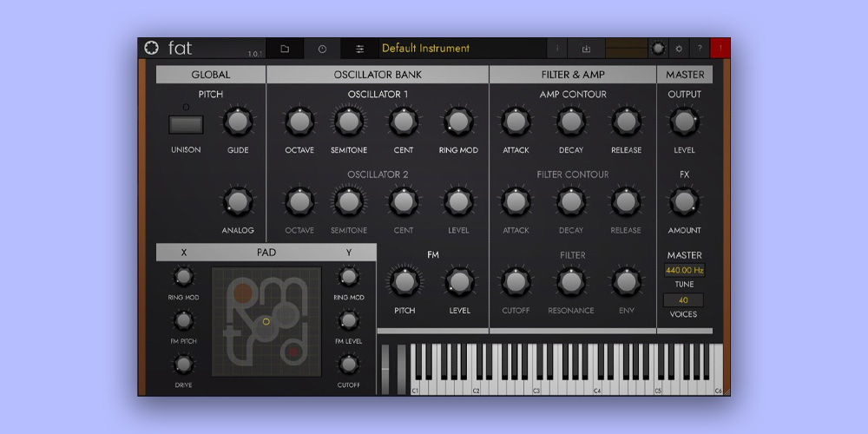Click the X-axis DRIVE pad knob
Screen dimensions: 868x434
tap(183, 364)
